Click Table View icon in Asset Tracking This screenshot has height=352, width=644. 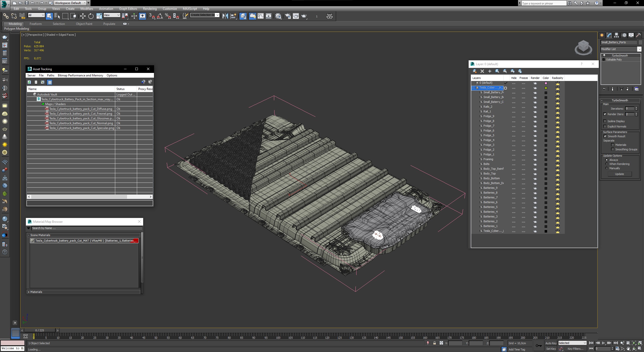tap(50, 82)
